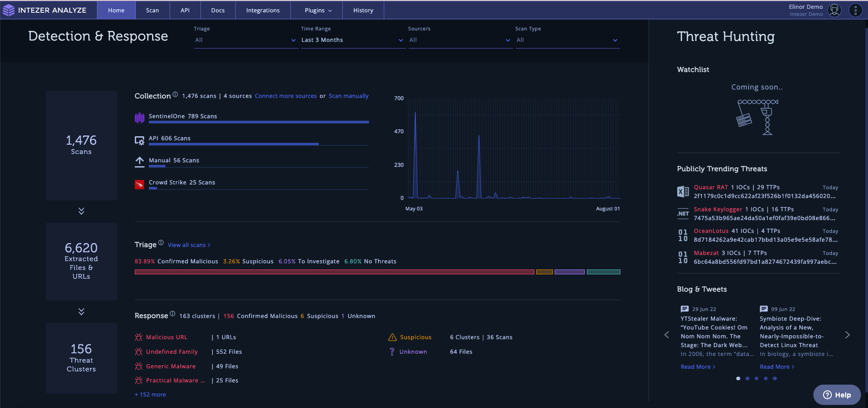Screen dimensions: 868x408
Task: Click the Malicious URL bug icon
Action: (x=139, y=337)
